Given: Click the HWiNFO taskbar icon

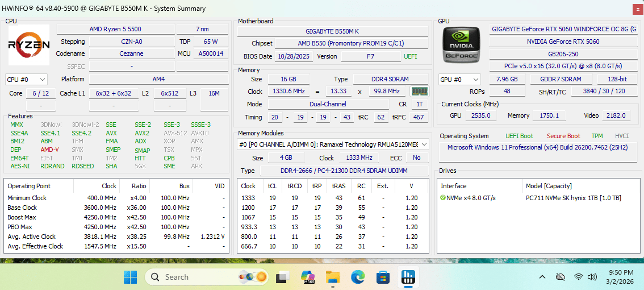Looking at the screenshot, I should (409, 277).
